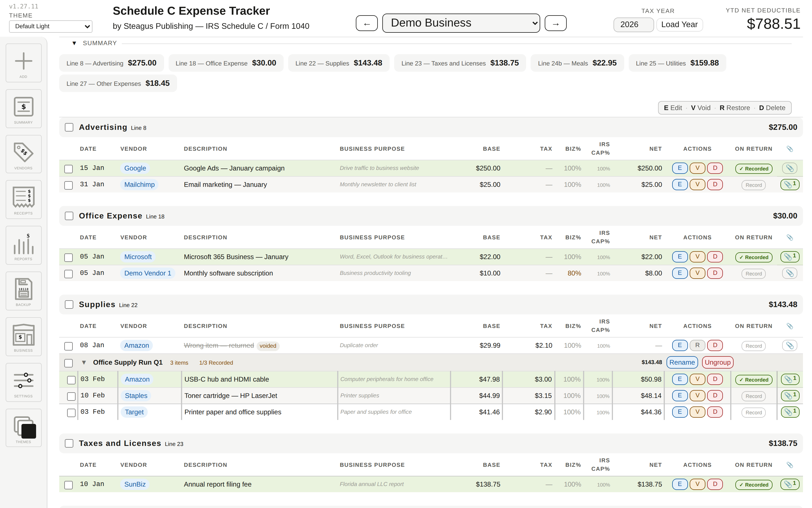Image resolution: width=812 pixels, height=508 pixels.
Task: Click the paperclip on SunBiz filing fee row
Action: click(x=790, y=485)
